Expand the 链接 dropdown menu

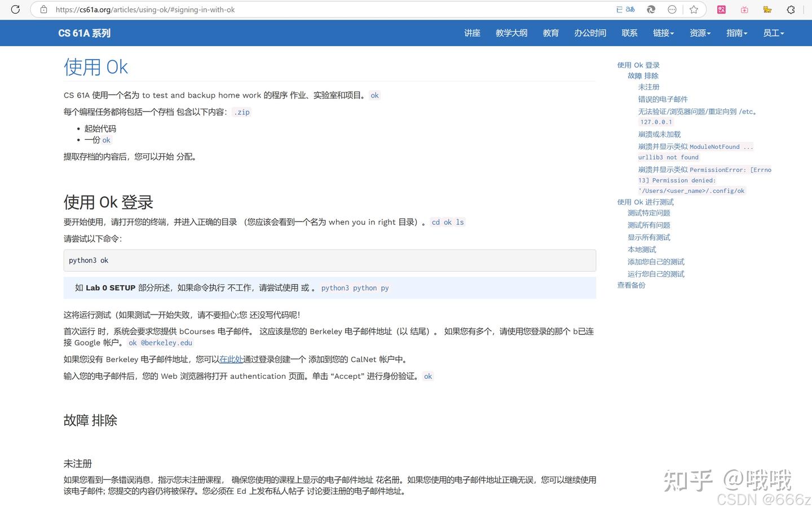pyautogui.click(x=663, y=33)
